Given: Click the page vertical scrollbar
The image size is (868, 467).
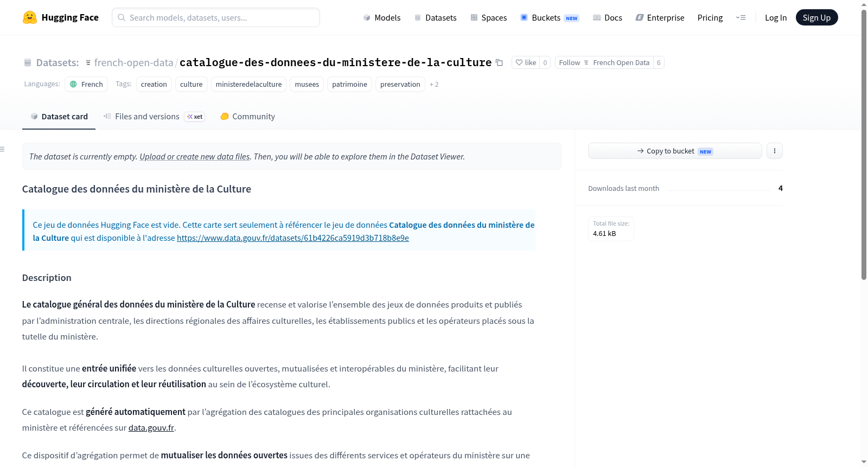Looking at the screenshot, I should coord(864,144).
